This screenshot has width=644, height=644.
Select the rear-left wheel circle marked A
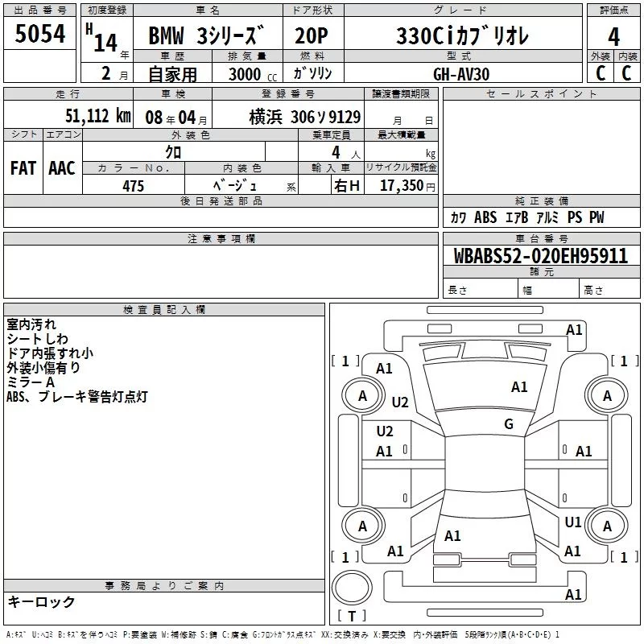pos(362,526)
